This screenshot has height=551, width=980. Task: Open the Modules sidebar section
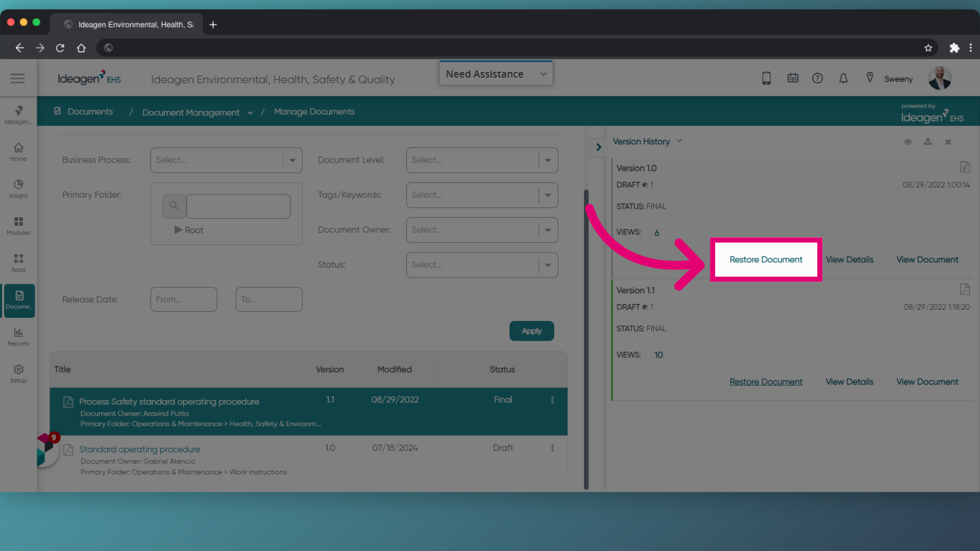[18, 226]
